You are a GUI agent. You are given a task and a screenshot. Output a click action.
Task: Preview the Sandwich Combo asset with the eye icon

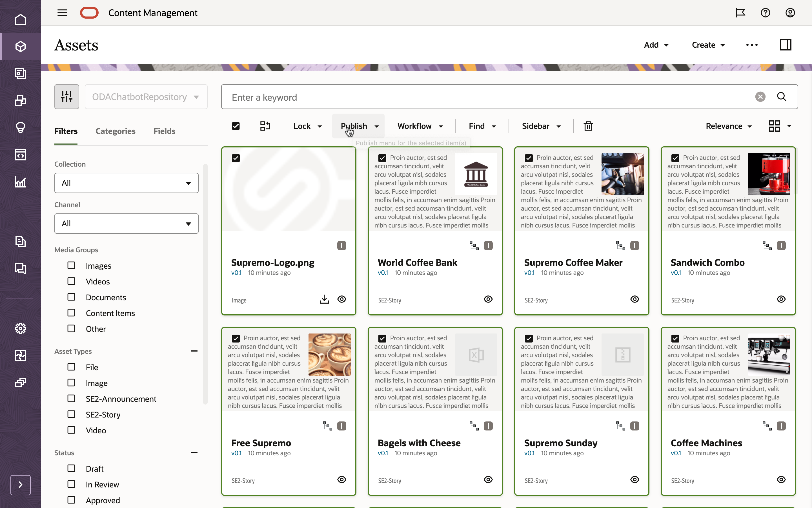(781, 299)
